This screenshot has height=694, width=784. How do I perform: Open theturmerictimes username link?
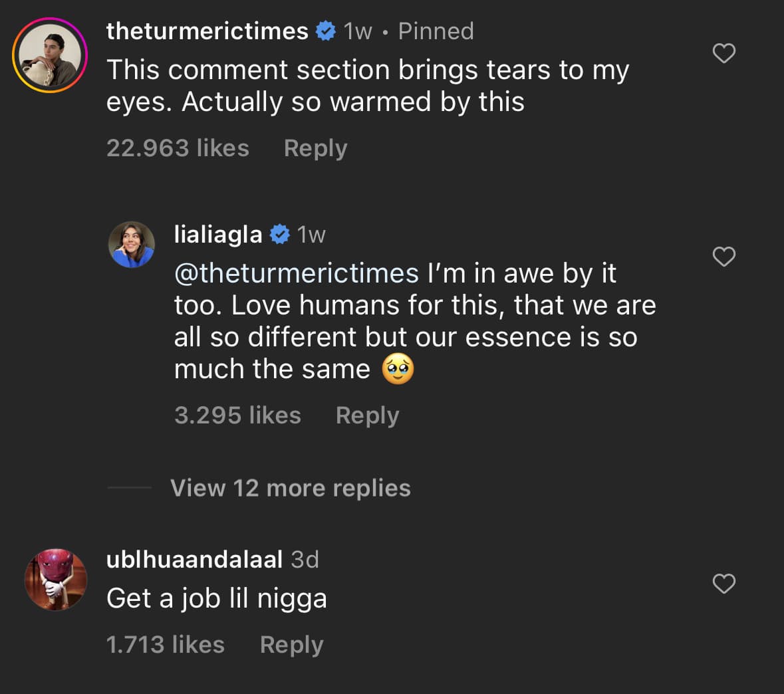click(207, 31)
